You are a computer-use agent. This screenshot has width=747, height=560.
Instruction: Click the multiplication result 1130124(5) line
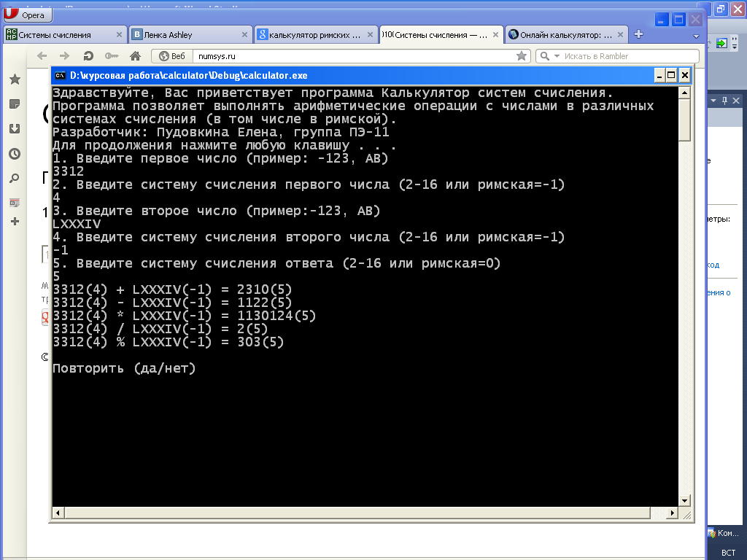184,316
